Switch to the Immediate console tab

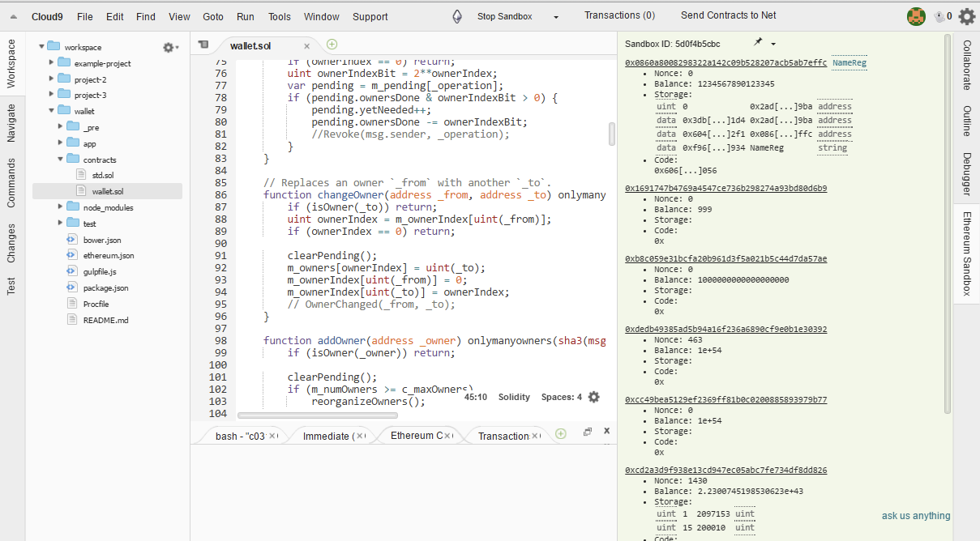(326, 436)
